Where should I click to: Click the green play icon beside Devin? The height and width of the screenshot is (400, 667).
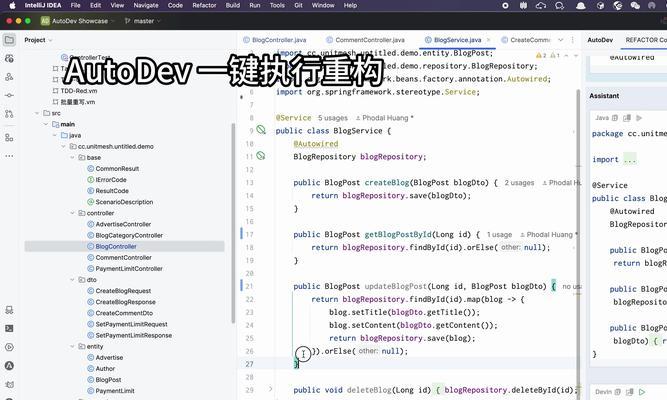(642, 391)
